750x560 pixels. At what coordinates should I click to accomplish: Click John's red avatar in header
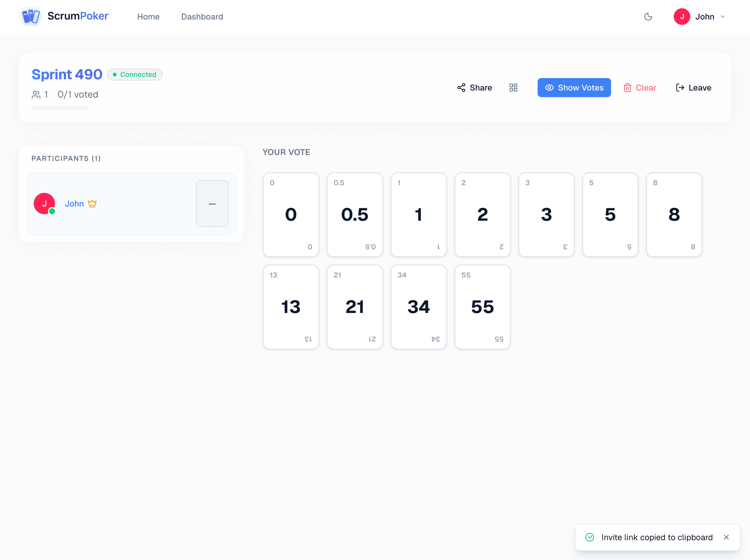click(682, 17)
